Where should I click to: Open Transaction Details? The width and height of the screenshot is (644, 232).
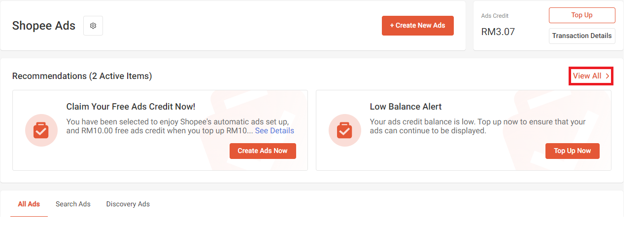click(x=582, y=36)
